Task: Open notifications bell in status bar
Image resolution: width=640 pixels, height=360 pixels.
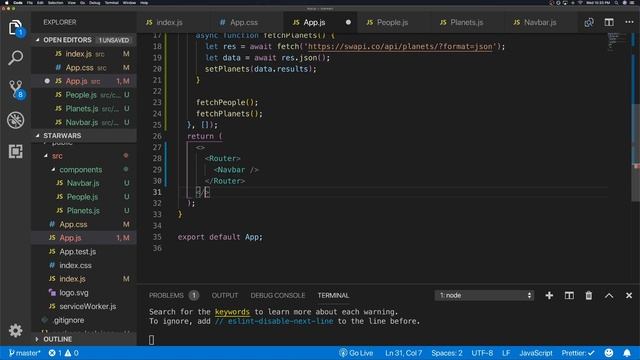Action: pos(627,353)
